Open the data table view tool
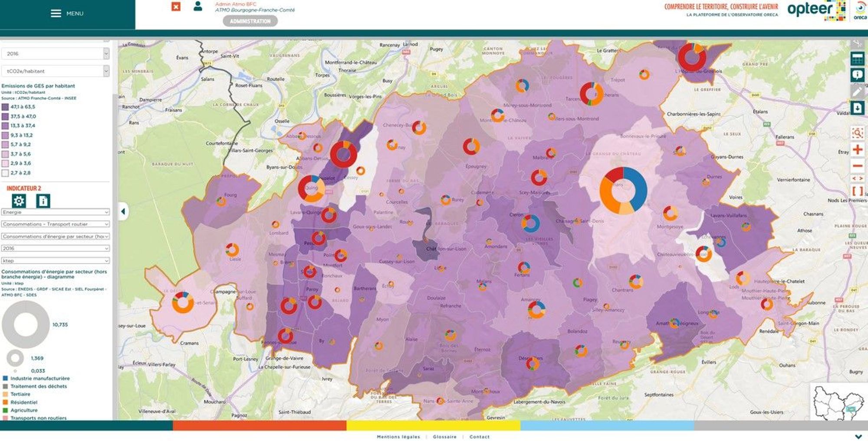Viewport: 868px width, 441px height. pyautogui.click(x=857, y=59)
